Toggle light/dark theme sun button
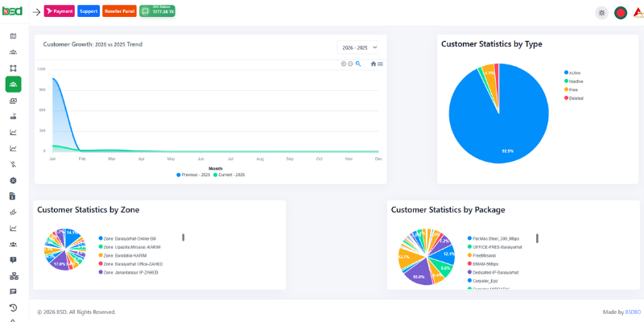644x322 pixels. [601, 13]
